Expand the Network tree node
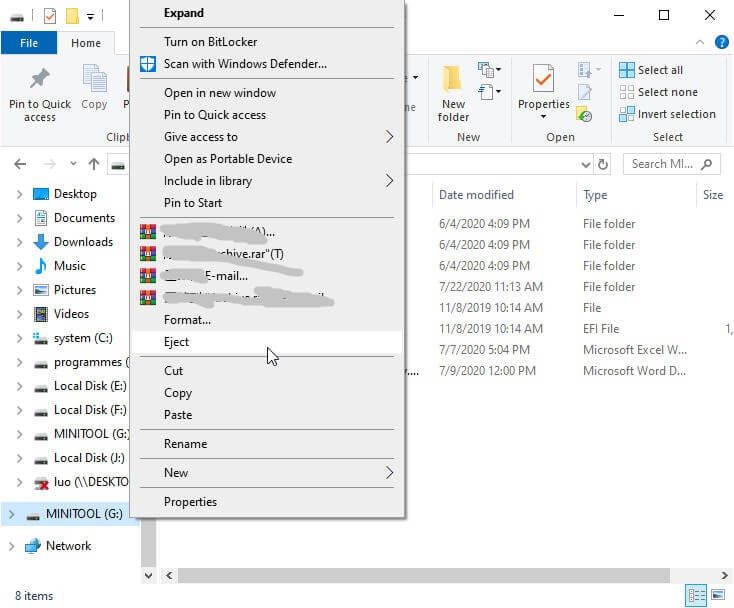 click(11, 546)
